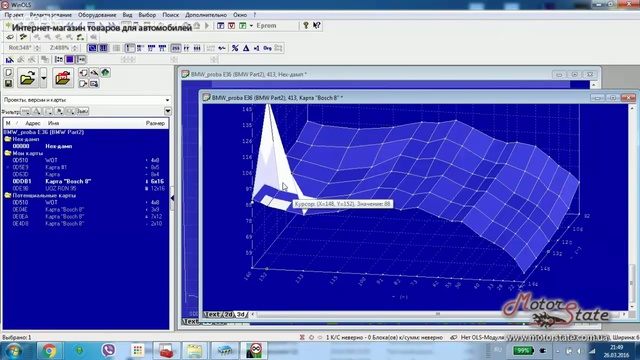Switch to 3d tab in map window

point(241,314)
